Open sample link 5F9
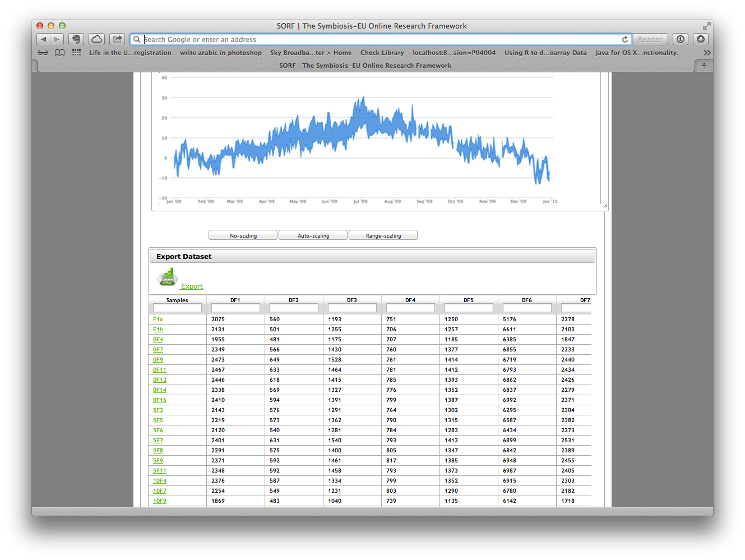This screenshot has height=560, width=745. point(158,461)
